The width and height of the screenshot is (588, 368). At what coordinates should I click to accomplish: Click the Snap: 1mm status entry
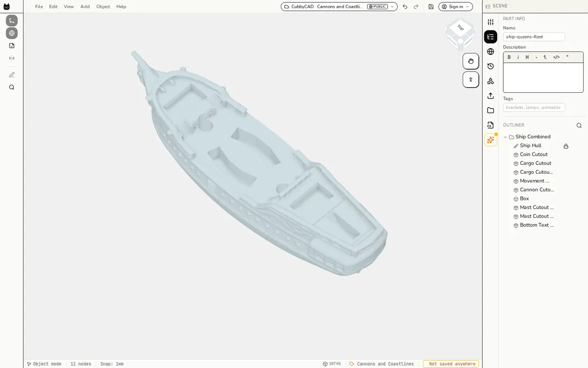pyautogui.click(x=112, y=364)
